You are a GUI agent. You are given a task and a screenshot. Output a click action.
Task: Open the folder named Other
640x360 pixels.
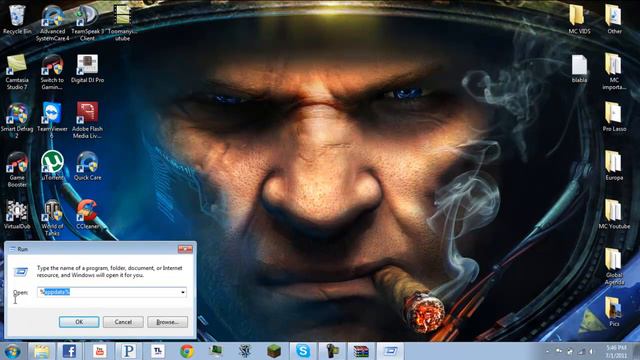pyautogui.click(x=614, y=20)
